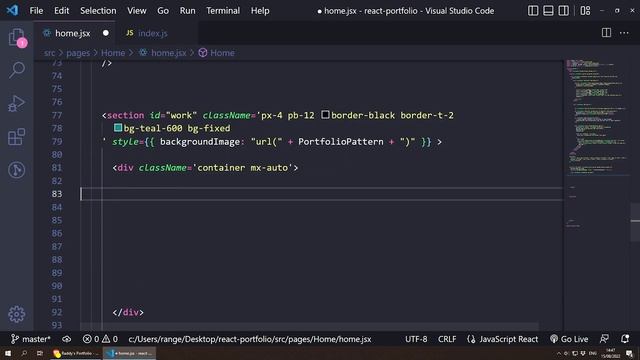Open bg-teal-600 color swatch picker
This screenshot has height=360, width=640.
click(118, 128)
